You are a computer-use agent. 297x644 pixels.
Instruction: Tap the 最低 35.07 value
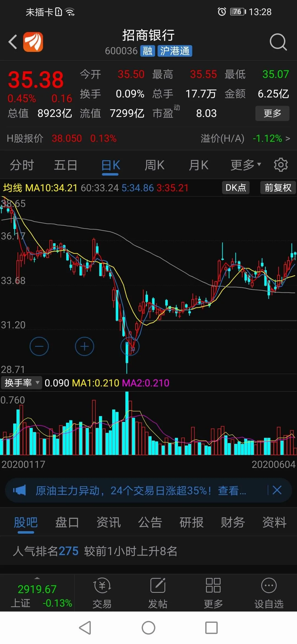[x=276, y=74]
